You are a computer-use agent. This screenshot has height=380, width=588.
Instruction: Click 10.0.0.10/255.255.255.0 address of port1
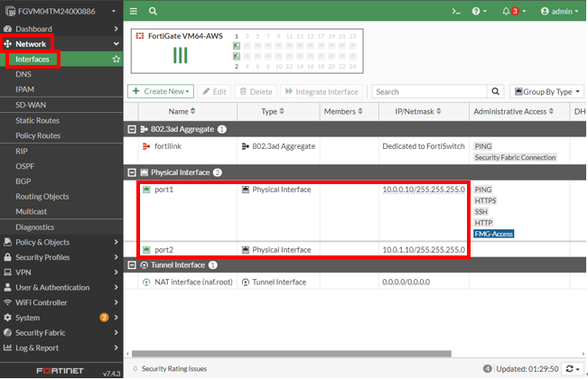point(424,190)
